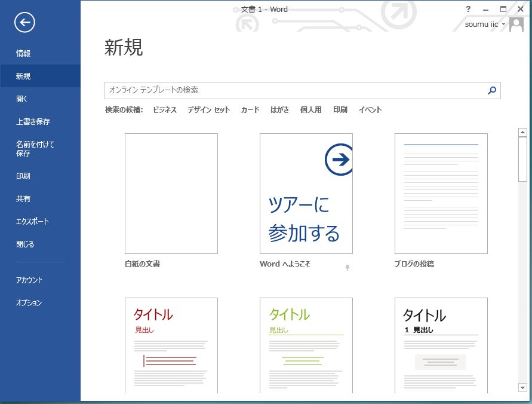Click the イベント search suggestion
The height and width of the screenshot is (404, 532).
click(370, 109)
